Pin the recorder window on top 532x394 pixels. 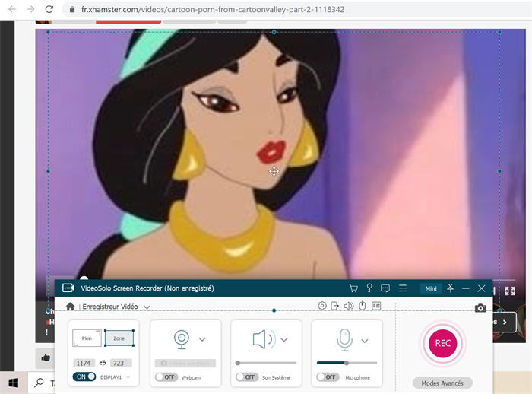450,288
